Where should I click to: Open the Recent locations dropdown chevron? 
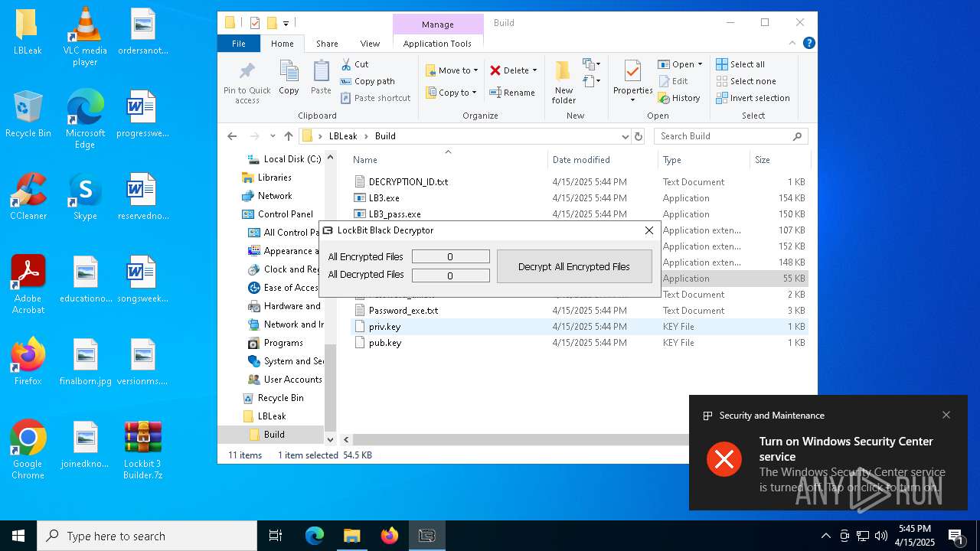click(x=273, y=136)
